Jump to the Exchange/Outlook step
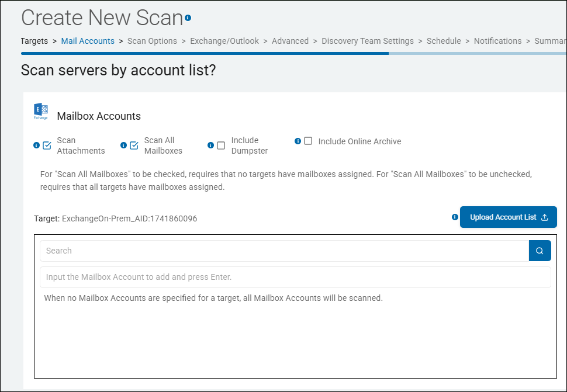The height and width of the screenshot is (392, 567). pos(224,41)
